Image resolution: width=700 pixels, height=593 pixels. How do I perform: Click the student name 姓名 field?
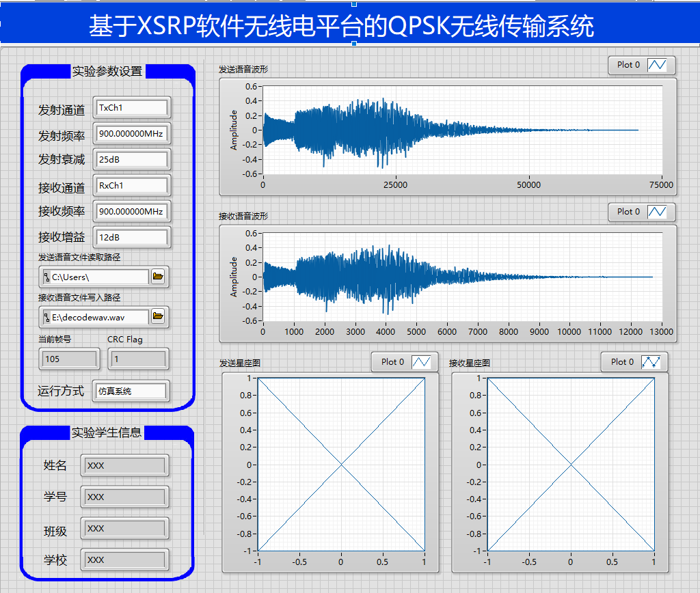[x=124, y=466]
